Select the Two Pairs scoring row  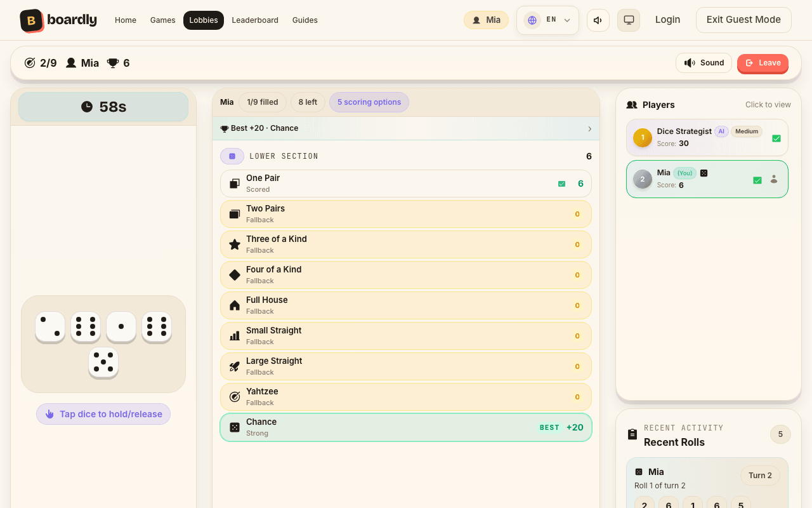(406, 214)
